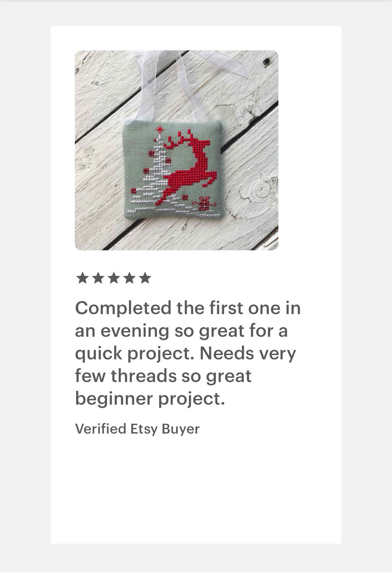
Task: Select the fifth and last rating star
Action: [145, 278]
